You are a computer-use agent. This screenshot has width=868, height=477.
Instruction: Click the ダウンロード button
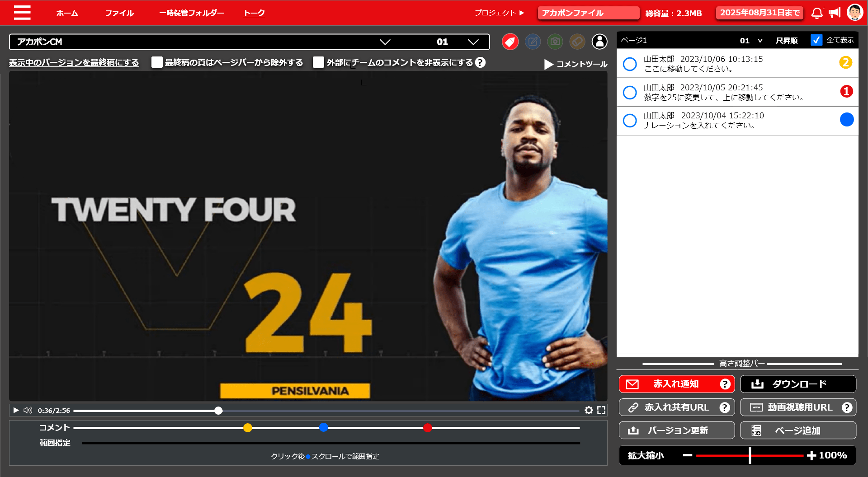pos(798,384)
